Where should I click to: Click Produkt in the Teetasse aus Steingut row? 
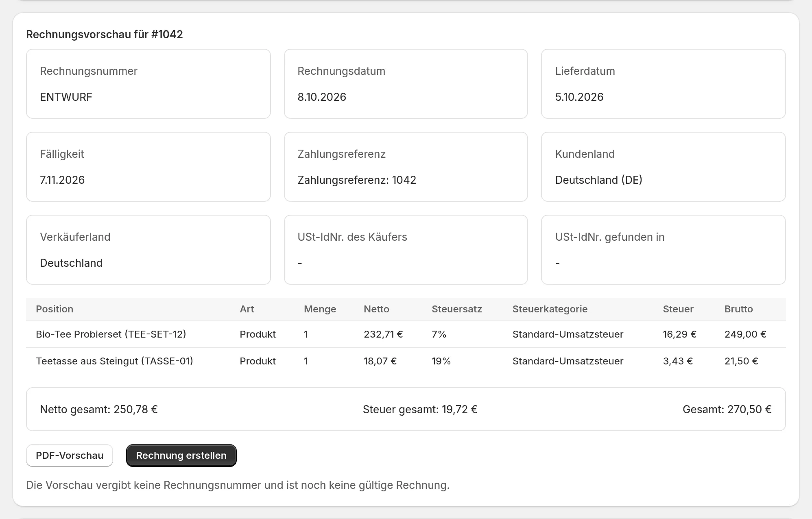[x=258, y=361]
